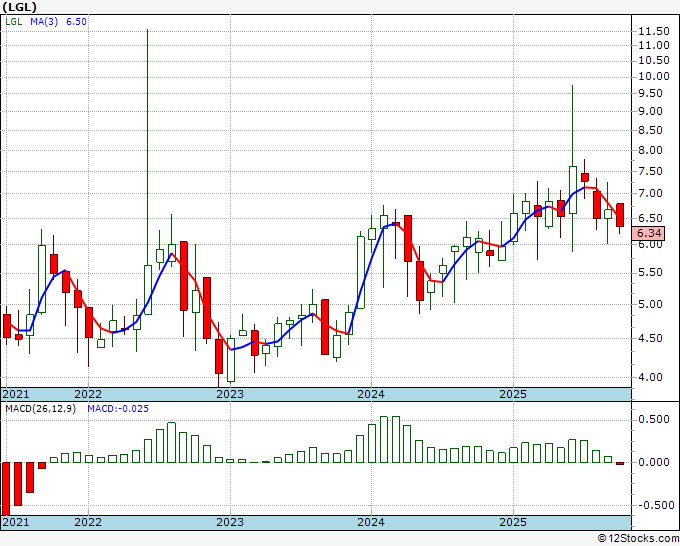Click the 5.00 price axis label
The width and height of the screenshot is (680, 546).
tap(650, 304)
